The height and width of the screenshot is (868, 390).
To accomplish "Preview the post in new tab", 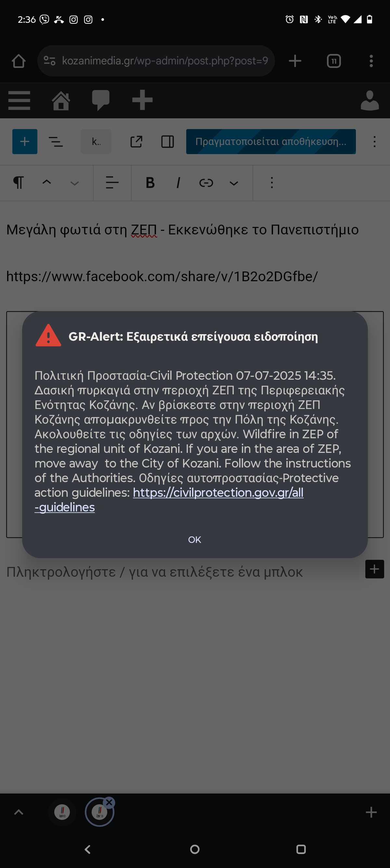I will tap(136, 141).
